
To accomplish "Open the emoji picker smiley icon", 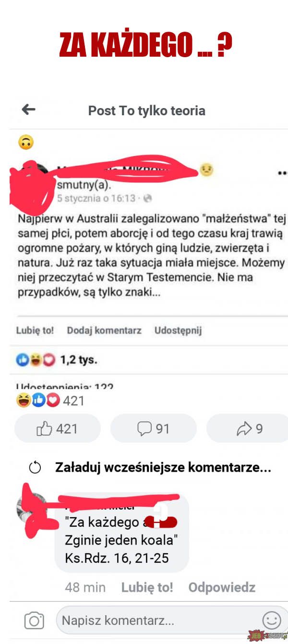I will point(272,620).
